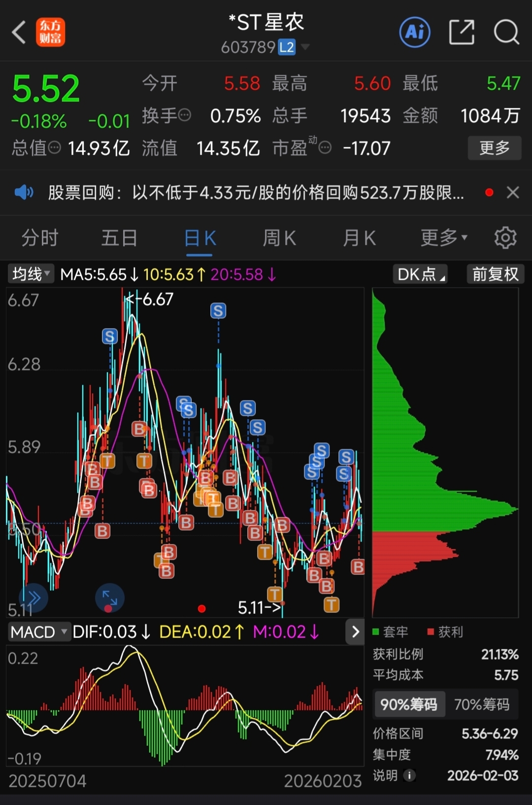Switch to the 周K tab
The image size is (532, 805).
tap(279, 238)
